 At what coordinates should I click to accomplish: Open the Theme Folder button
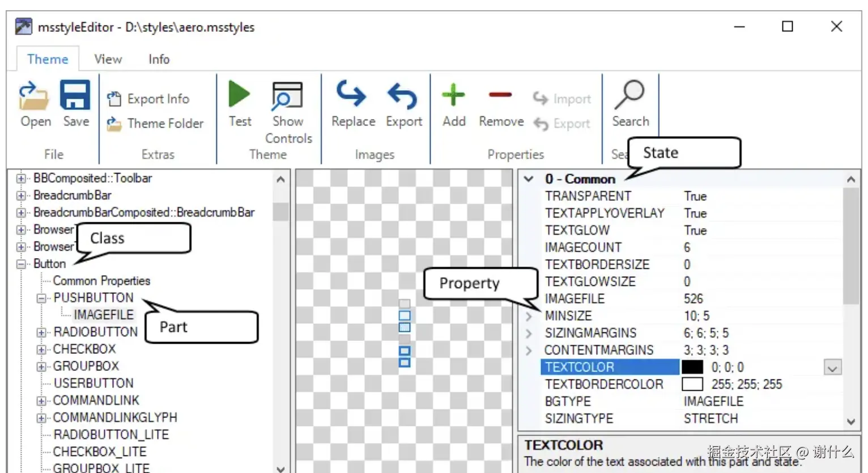pos(155,124)
